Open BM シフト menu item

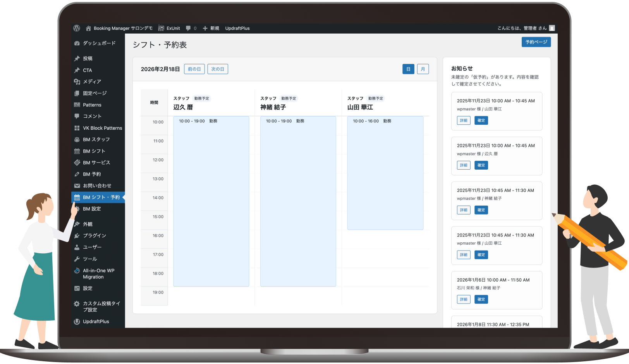point(94,151)
